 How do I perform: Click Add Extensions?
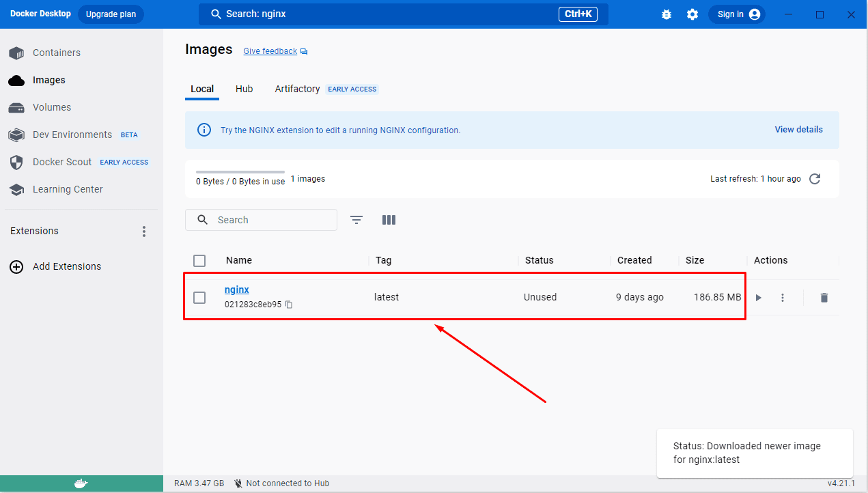[x=55, y=266]
